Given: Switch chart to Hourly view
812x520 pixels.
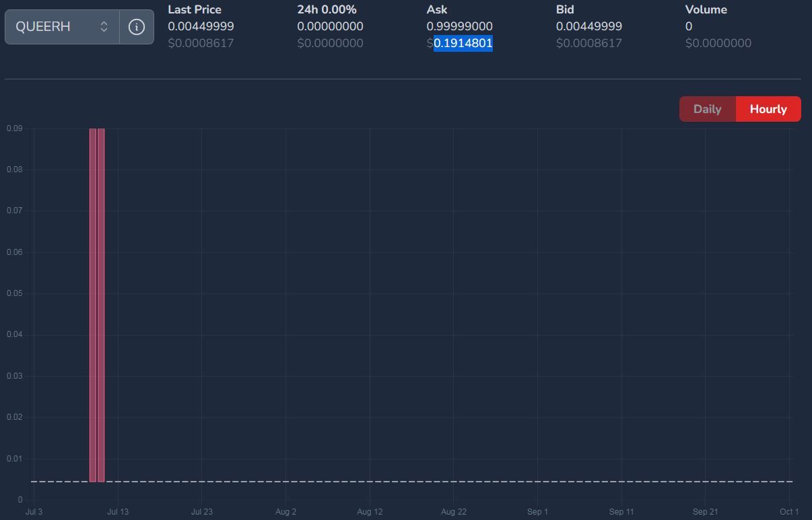Looking at the screenshot, I should (768, 109).
